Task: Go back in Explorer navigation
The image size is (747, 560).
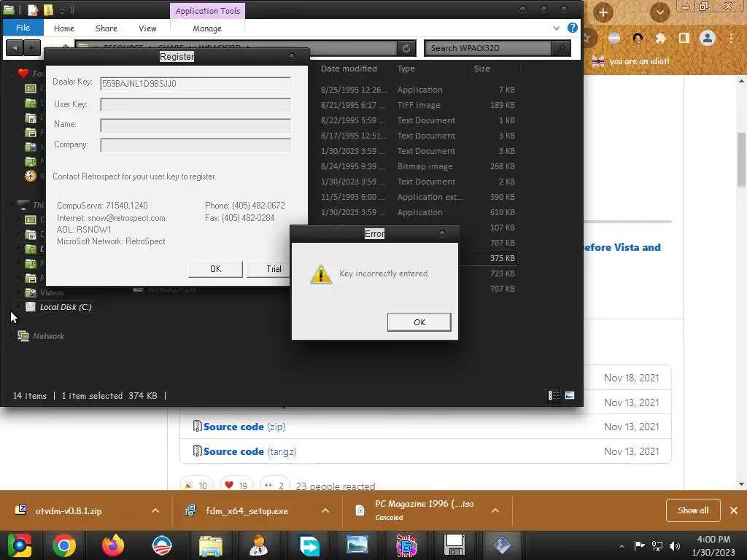Action: pos(15,47)
